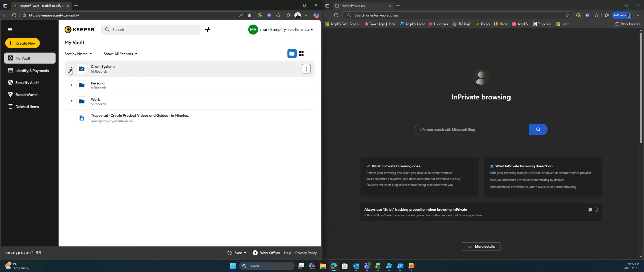Image resolution: width=644 pixels, height=272 pixels.
Task: Open Outlook from the taskbar
Action: 356,266
